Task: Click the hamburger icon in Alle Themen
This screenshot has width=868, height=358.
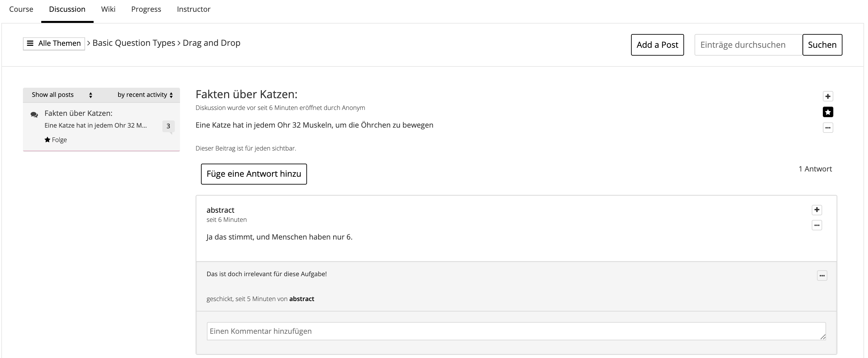Action: click(x=30, y=44)
